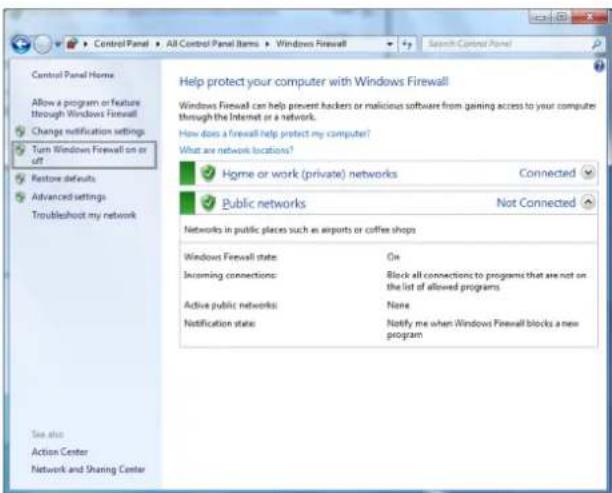Open Advanced settings link
Viewport: 612px width, 493px height.
[x=68, y=197]
